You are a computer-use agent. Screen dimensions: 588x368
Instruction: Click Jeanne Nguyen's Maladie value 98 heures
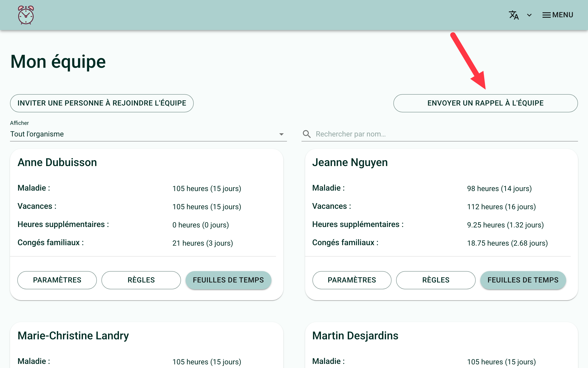pyautogui.click(x=499, y=189)
